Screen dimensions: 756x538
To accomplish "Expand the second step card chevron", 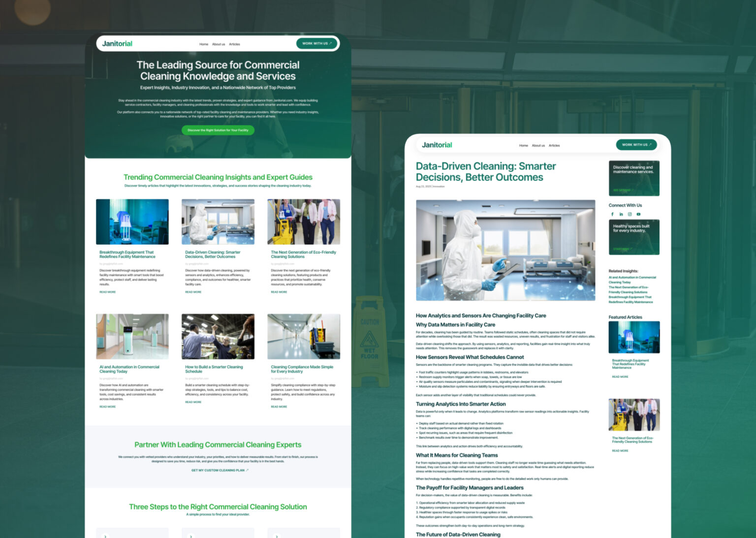I will (x=191, y=536).
